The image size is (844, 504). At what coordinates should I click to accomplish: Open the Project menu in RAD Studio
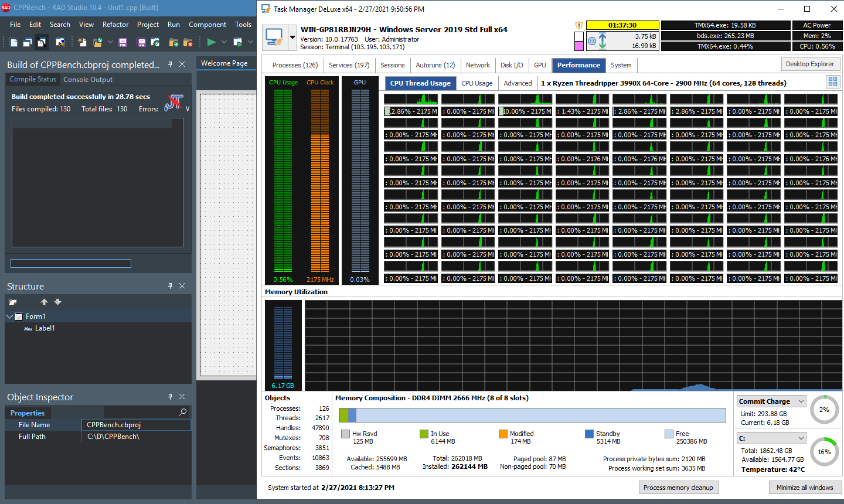pyautogui.click(x=148, y=25)
